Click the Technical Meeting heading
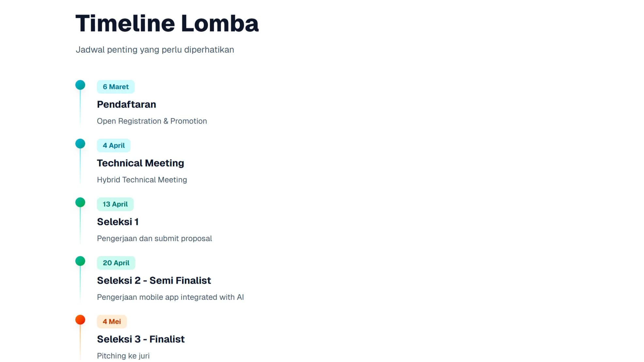 pyautogui.click(x=140, y=163)
